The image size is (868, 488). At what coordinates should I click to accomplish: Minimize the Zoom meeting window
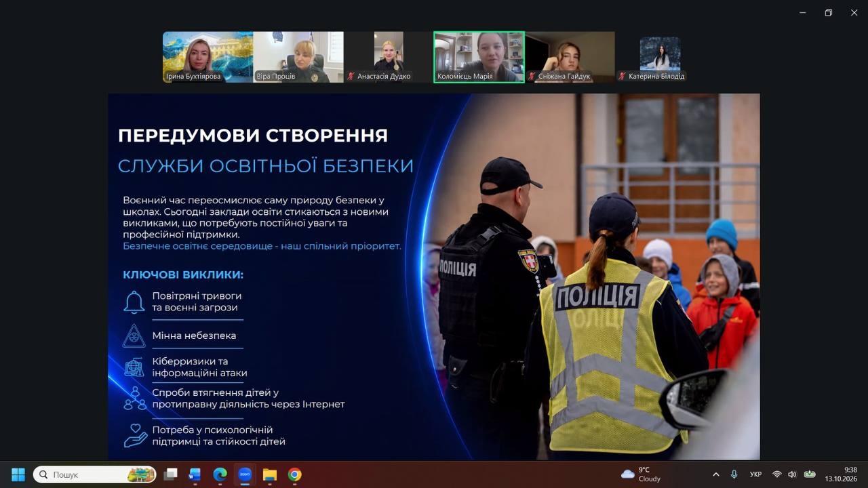pyautogui.click(x=803, y=12)
